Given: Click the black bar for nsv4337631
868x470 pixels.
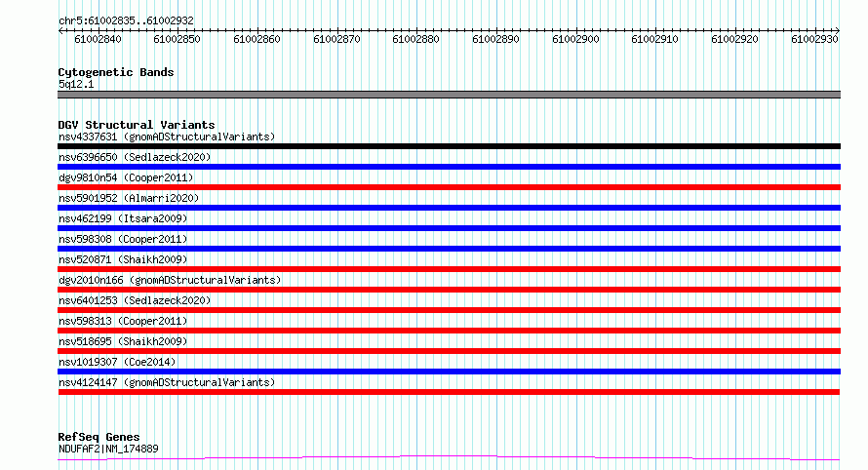Looking at the screenshot, I should pos(449,146).
